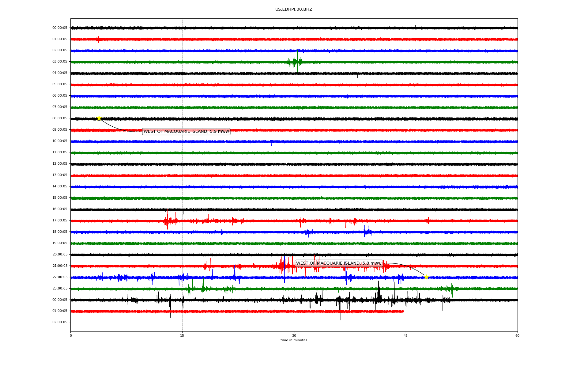Click the 03:00:05 time label
The image size is (588, 368).
click(x=60, y=62)
